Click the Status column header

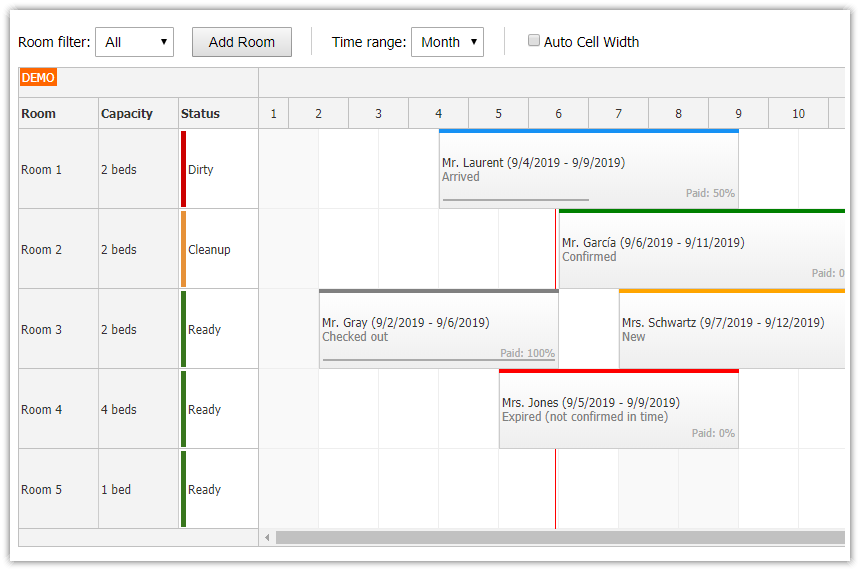217,113
